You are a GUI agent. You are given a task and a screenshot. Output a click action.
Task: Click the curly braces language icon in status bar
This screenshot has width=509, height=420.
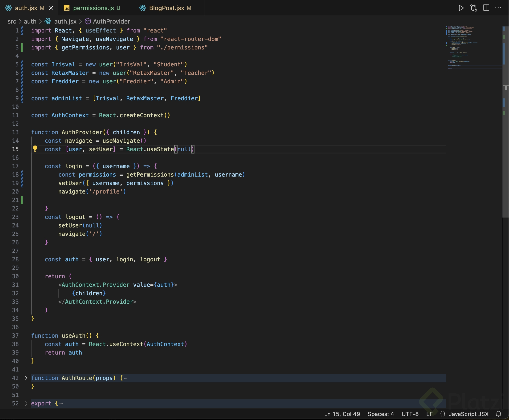[x=442, y=414]
